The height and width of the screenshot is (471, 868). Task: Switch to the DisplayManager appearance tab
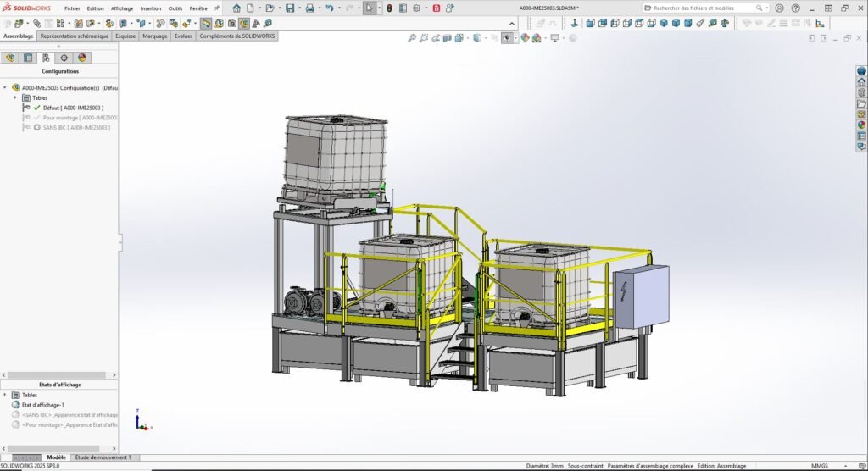coord(82,58)
